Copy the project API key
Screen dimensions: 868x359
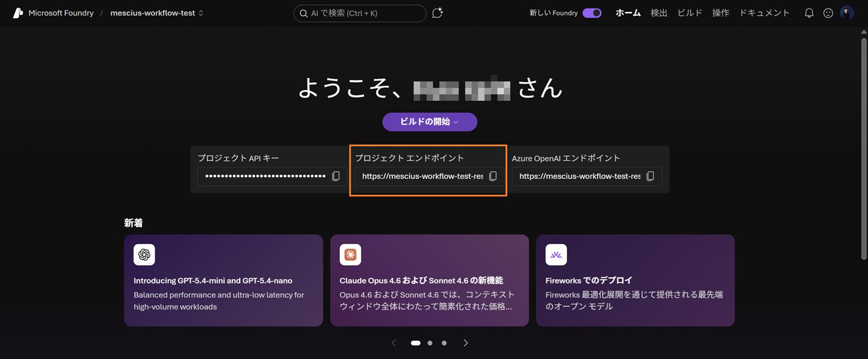point(336,176)
